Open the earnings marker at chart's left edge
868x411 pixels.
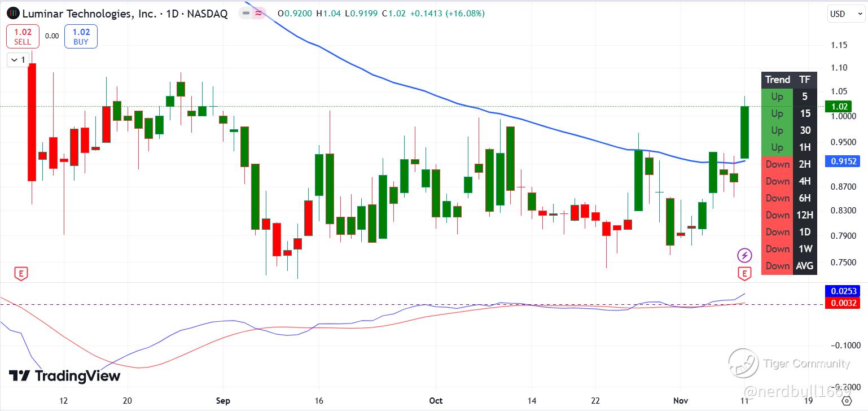(21, 274)
